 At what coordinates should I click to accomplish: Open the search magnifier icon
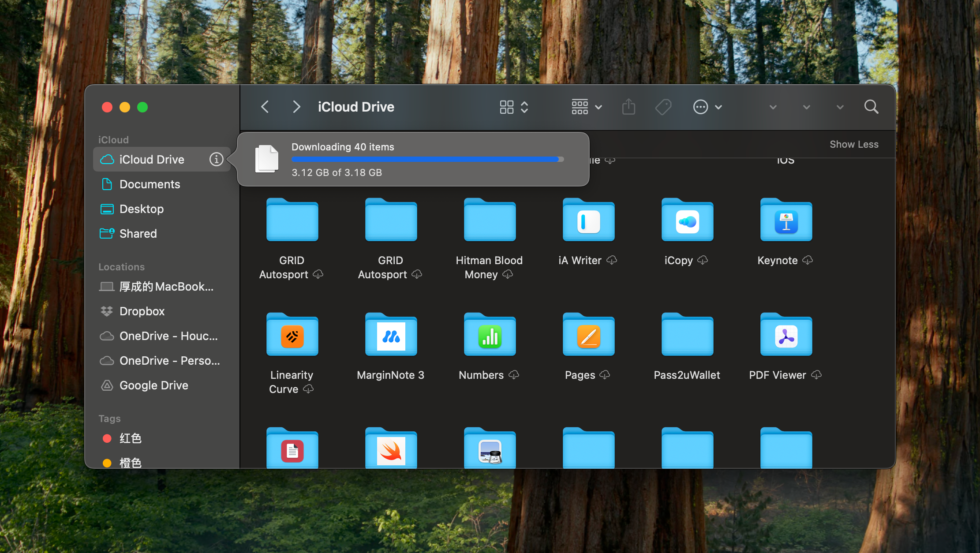871,107
